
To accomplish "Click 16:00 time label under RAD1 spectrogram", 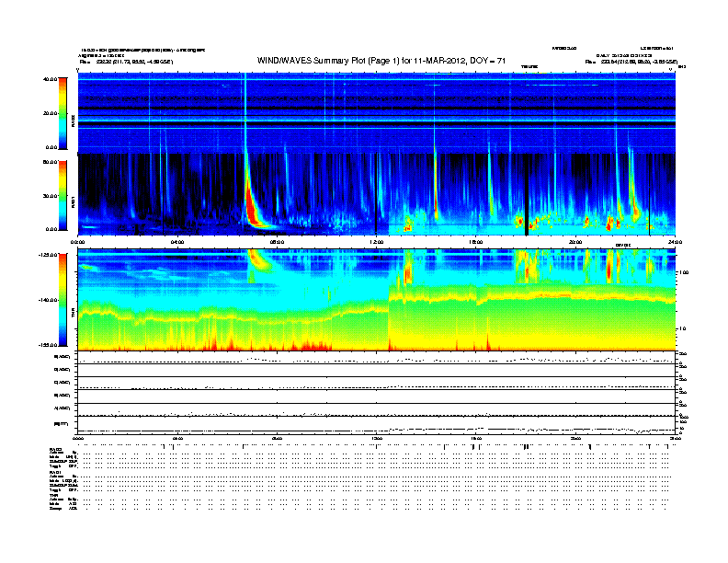I will pos(476,242).
